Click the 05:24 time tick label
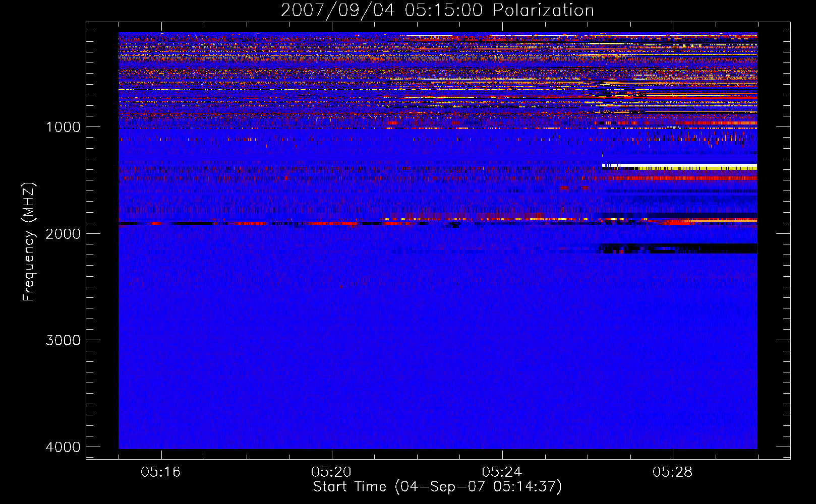816x504 pixels. 502,472
